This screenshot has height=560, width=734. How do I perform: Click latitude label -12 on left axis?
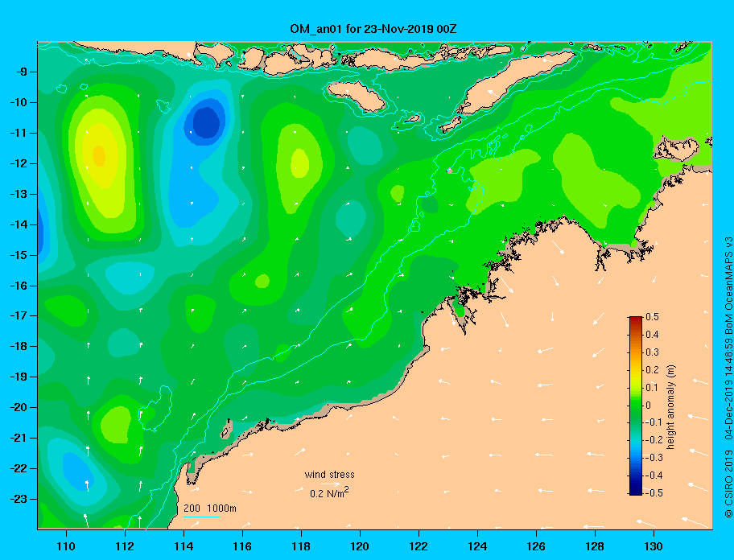19,163
